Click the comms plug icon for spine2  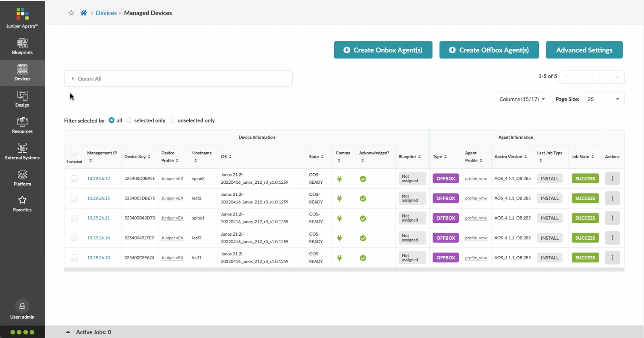point(340,178)
